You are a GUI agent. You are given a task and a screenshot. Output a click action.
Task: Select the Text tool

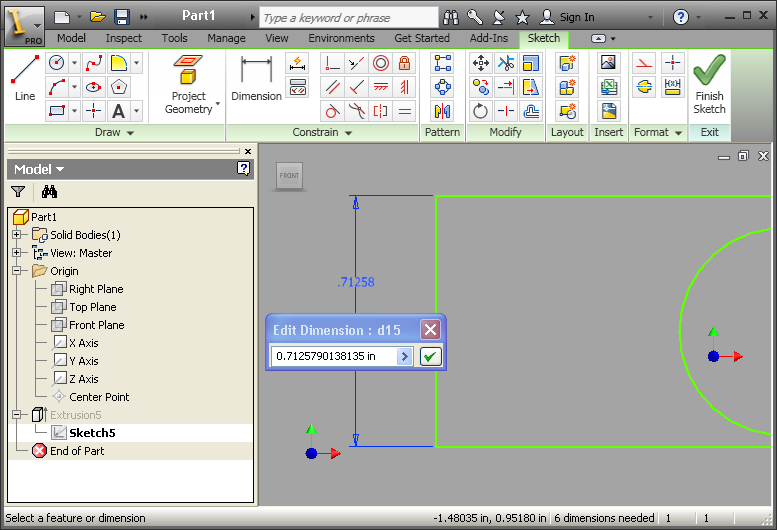click(x=119, y=111)
